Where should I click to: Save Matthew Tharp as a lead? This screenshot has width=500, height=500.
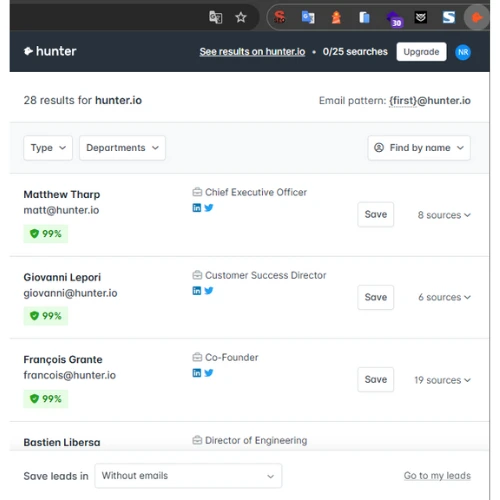(376, 214)
